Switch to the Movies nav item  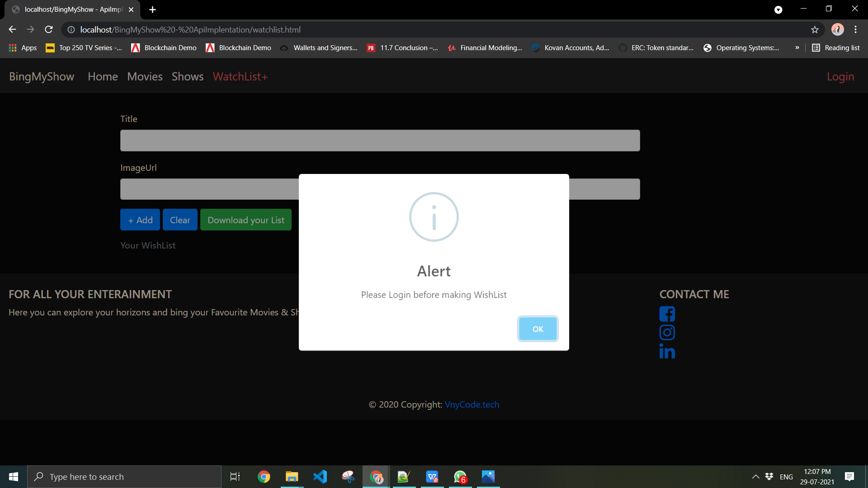[145, 76]
